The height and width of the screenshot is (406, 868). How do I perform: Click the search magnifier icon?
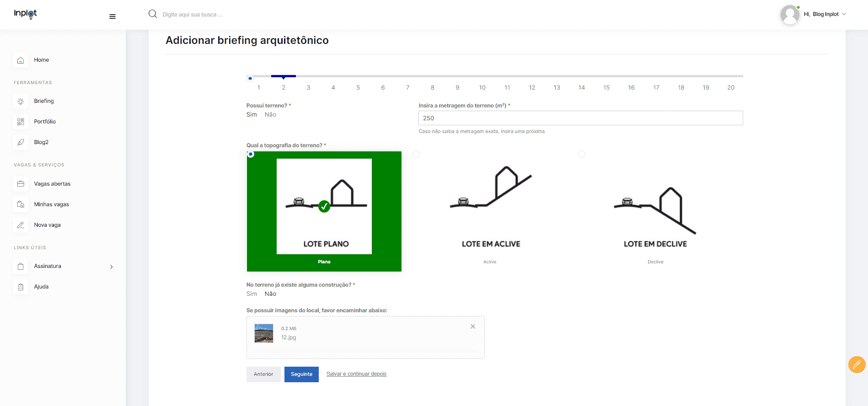click(153, 14)
